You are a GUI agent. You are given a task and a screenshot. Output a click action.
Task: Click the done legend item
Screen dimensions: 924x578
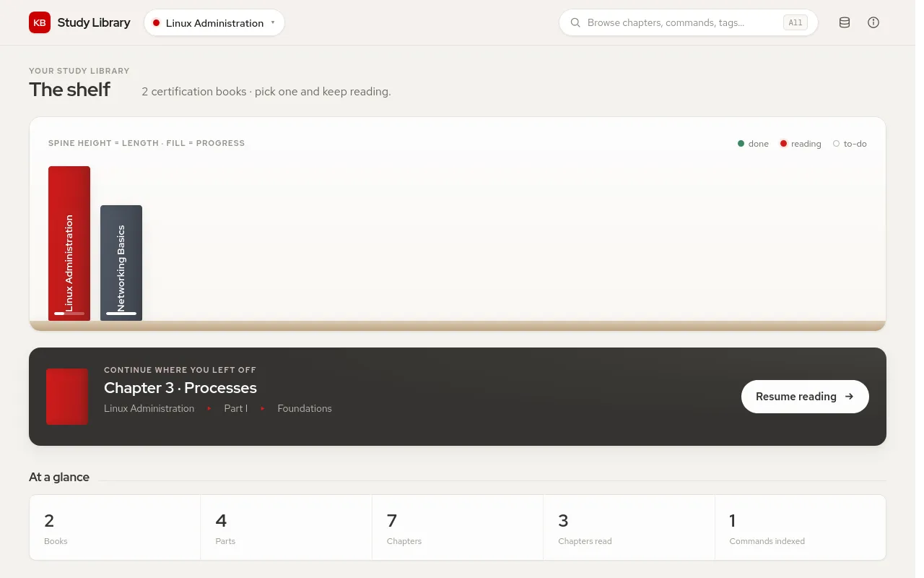tap(753, 144)
